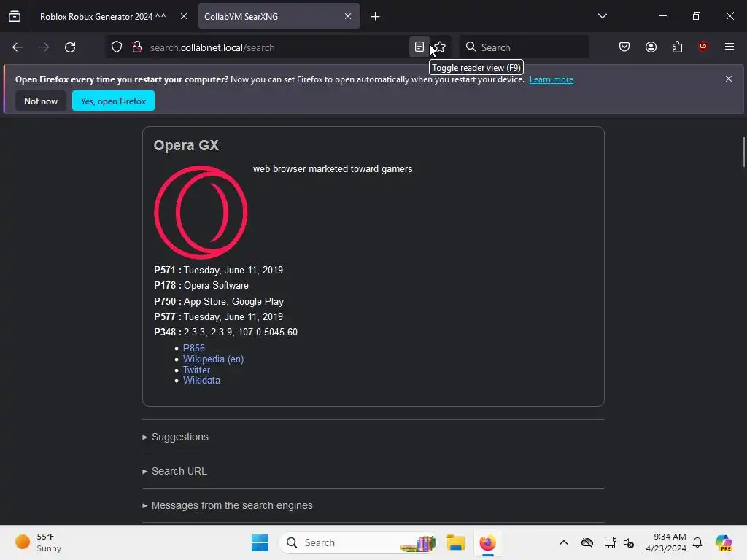Open tracking protection shield icon
Viewport: 747px width, 560px height.
117,47
